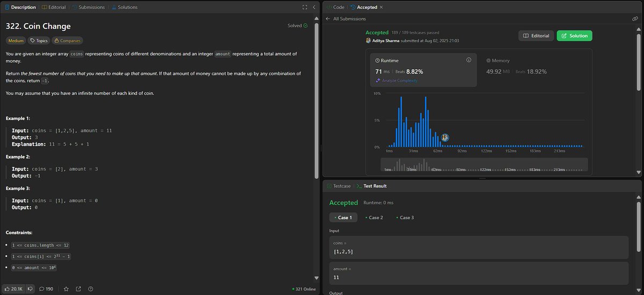The height and width of the screenshot is (295, 644).
Task: Click the 322. Coin Change title
Action: tap(38, 26)
